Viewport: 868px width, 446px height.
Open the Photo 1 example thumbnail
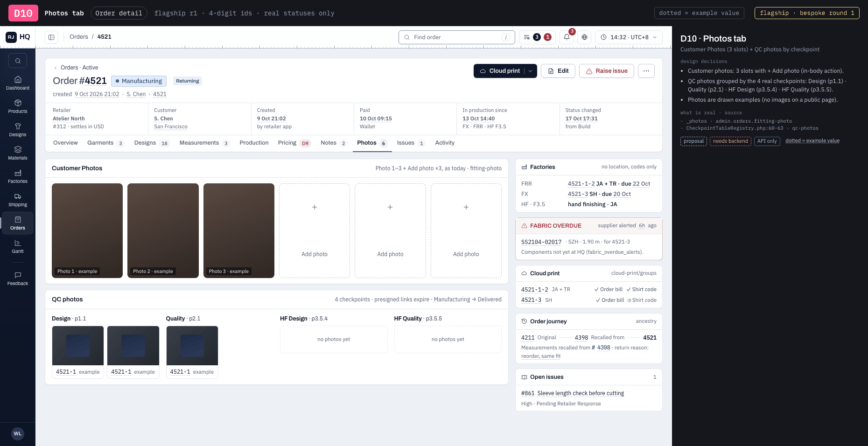87,230
